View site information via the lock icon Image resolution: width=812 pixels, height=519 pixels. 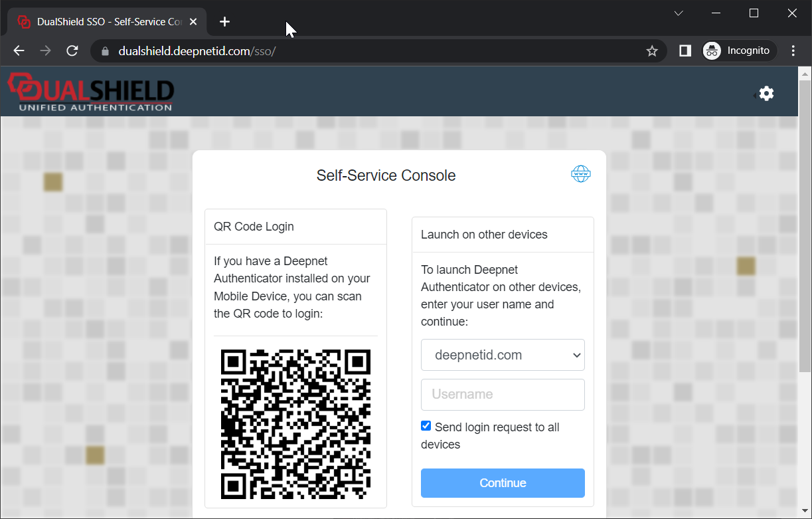click(104, 51)
